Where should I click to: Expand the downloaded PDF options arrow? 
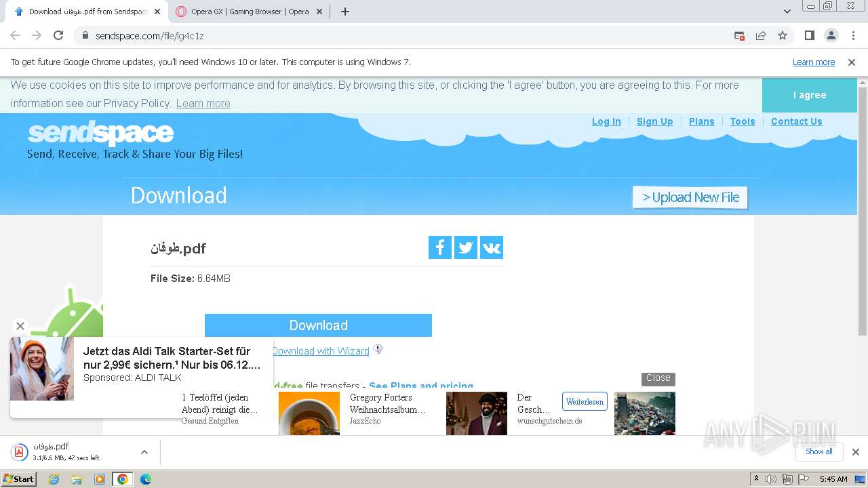point(144,452)
